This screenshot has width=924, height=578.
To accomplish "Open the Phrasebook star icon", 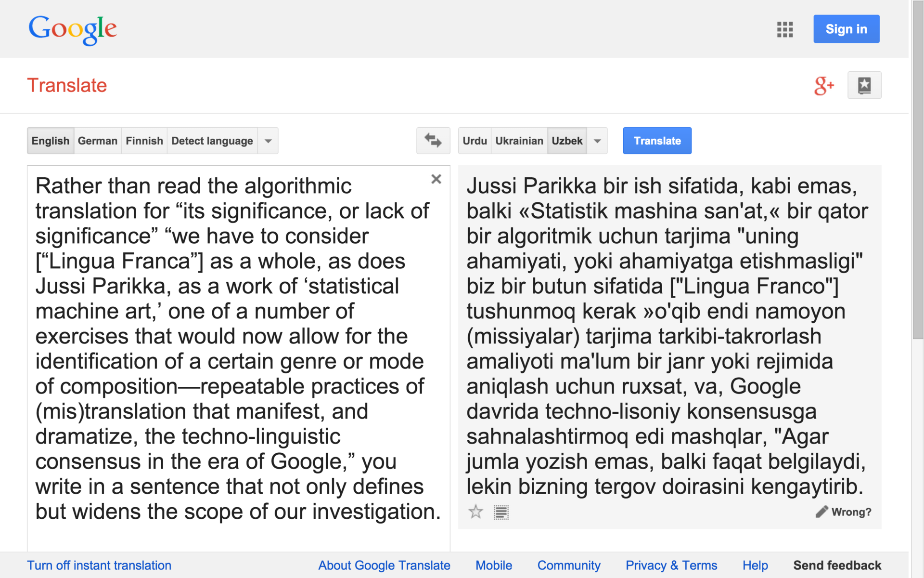I will (864, 85).
